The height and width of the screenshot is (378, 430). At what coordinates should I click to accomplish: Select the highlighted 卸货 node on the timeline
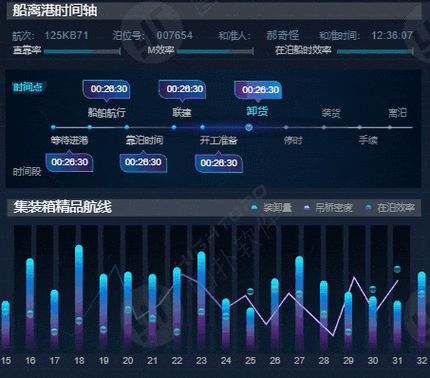(x=249, y=127)
